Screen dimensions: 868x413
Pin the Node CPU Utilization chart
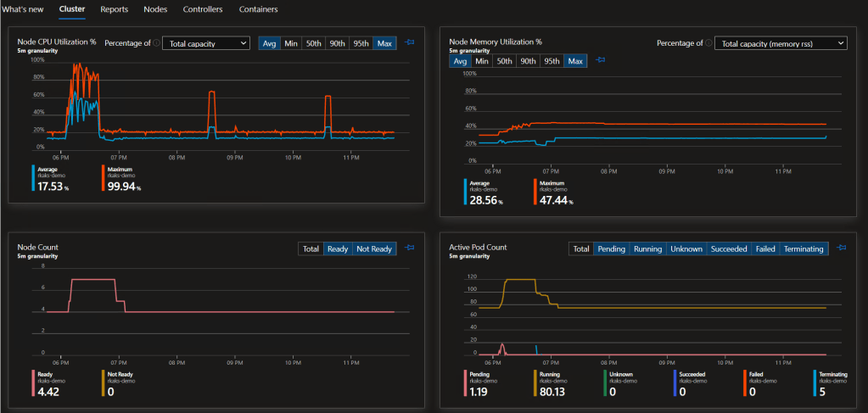409,42
